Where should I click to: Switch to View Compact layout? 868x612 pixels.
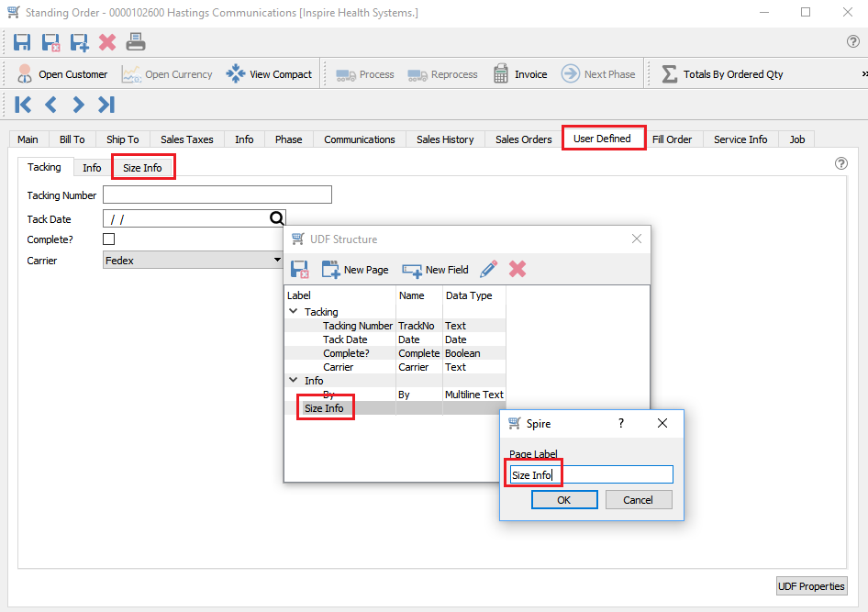[x=269, y=74]
